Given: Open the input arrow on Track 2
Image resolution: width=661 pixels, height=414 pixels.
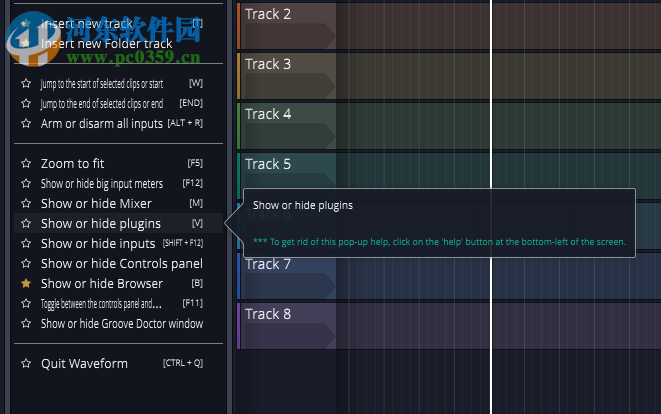Looking at the screenshot, I should [x=290, y=36].
